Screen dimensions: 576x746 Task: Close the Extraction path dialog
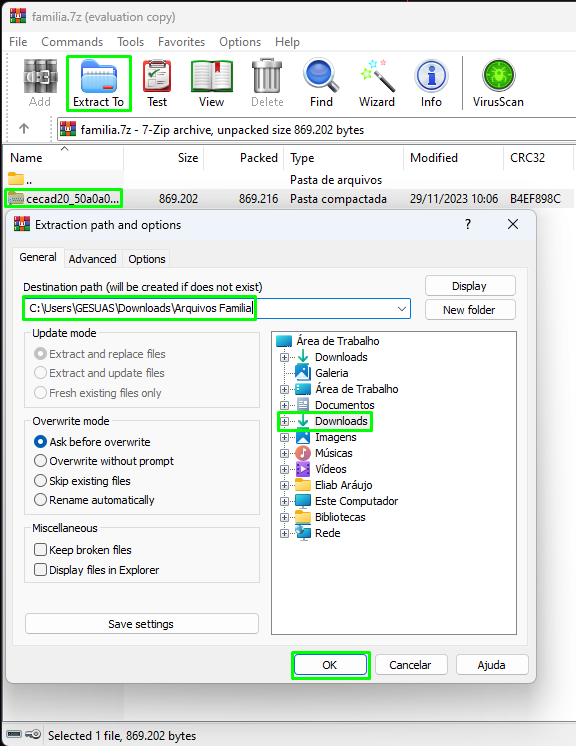pyautogui.click(x=513, y=224)
